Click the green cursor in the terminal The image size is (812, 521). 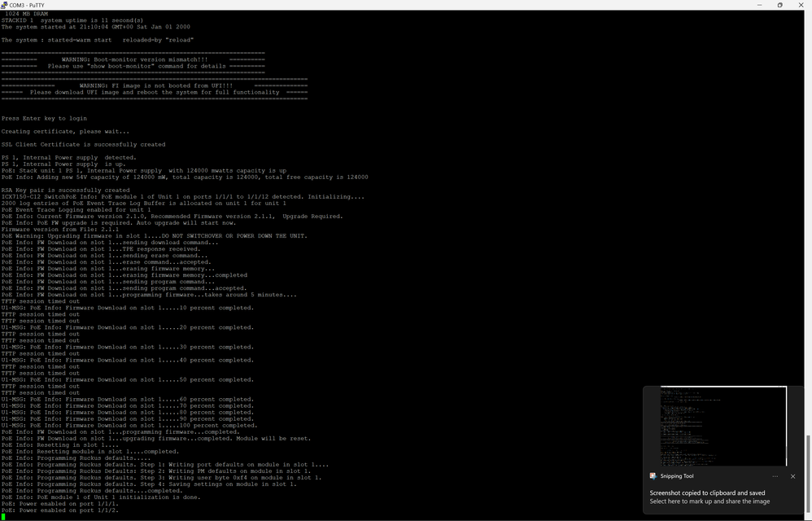(x=5, y=516)
